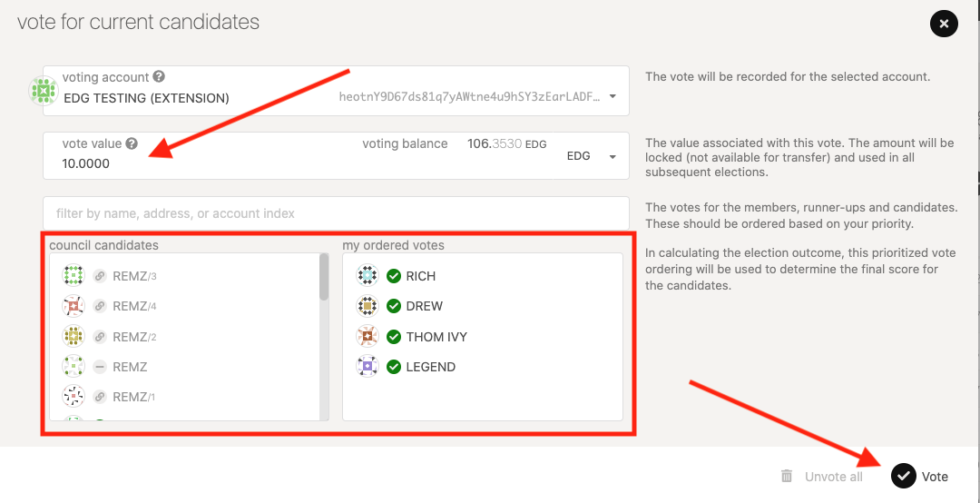
Task: Click the council candidates list scrollbar
Action: pyautogui.click(x=324, y=278)
